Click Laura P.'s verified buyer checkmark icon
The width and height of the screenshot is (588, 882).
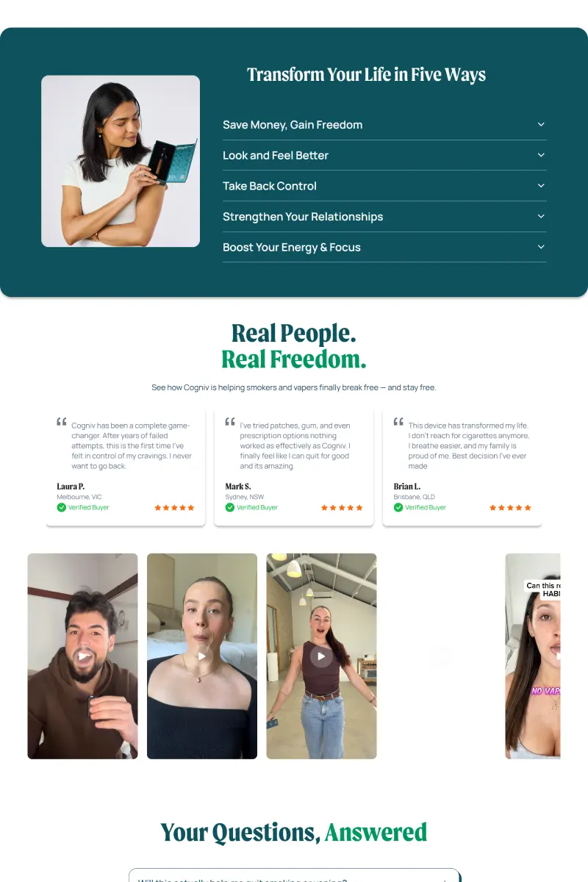point(62,507)
